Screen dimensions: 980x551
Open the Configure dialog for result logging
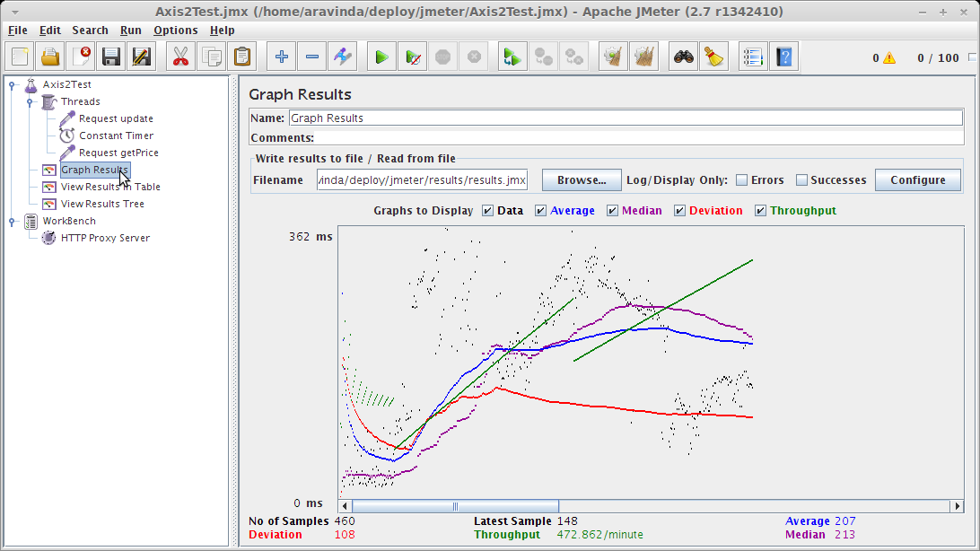917,179
